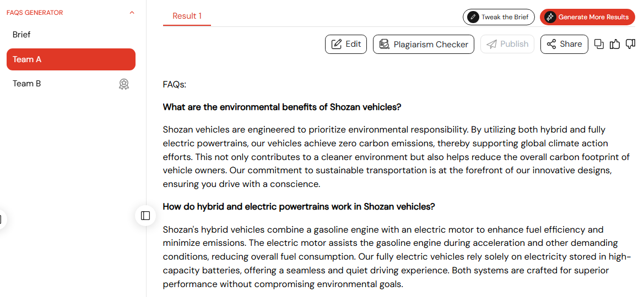The image size is (644, 297).
Task: Collapse the FAQS Generator section chevron
Action: click(132, 13)
